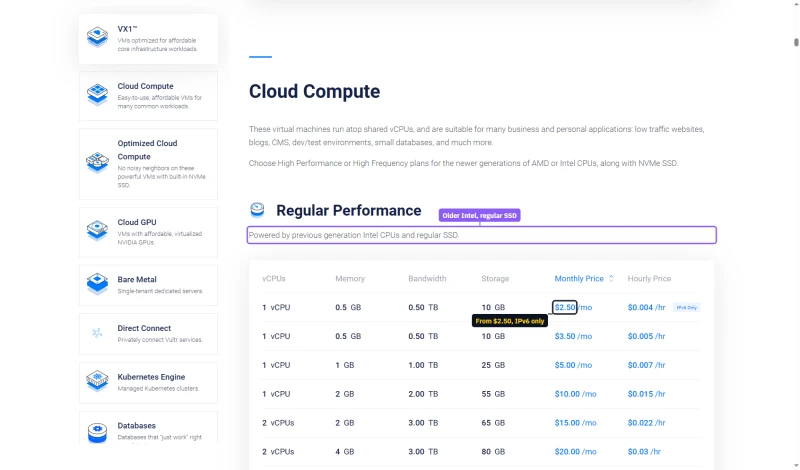The width and height of the screenshot is (800, 470).
Task: Sort table by Monthly Price header
Action: click(579, 279)
